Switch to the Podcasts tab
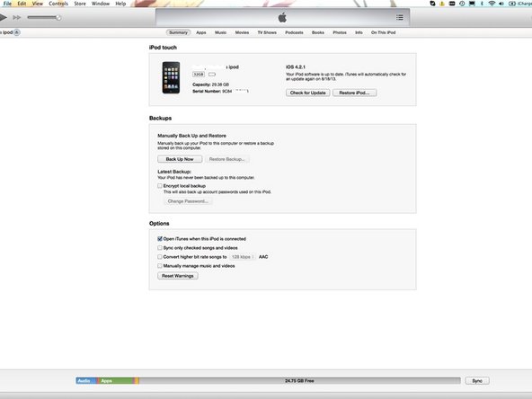The width and height of the screenshot is (532, 399). [294, 32]
